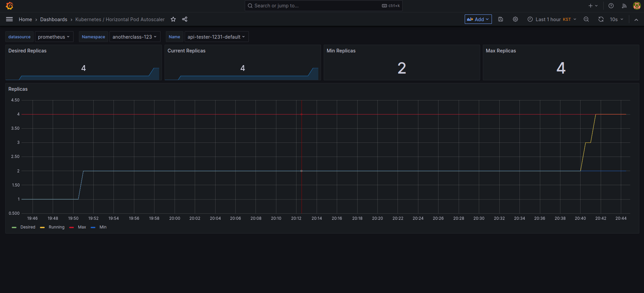
Task: Click the Current Replicas value 4
Action: pyautogui.click(x=243, y=68)
